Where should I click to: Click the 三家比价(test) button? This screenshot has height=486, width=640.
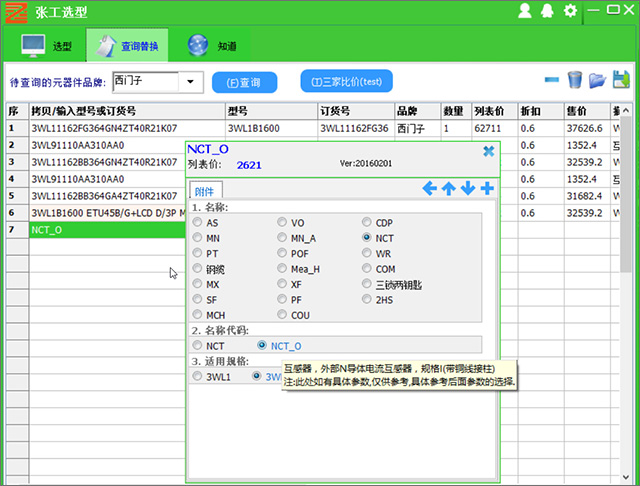click(x=346, y=82)
